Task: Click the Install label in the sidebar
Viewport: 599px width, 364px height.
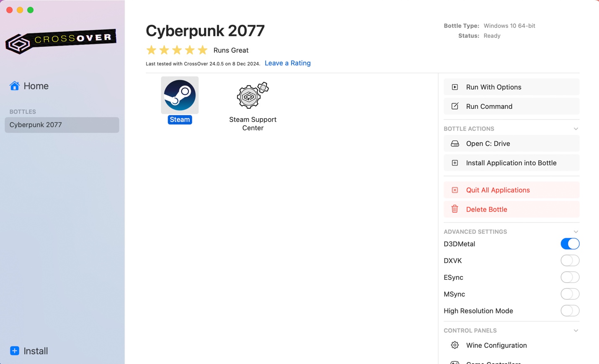Action: pyautogui.click(x=36, y=351)
